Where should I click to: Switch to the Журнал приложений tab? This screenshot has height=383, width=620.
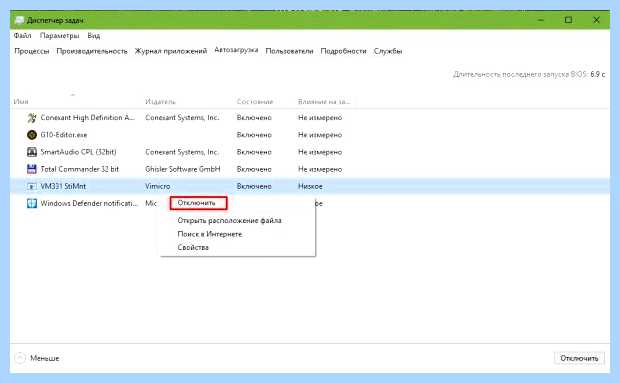point(171,51)
